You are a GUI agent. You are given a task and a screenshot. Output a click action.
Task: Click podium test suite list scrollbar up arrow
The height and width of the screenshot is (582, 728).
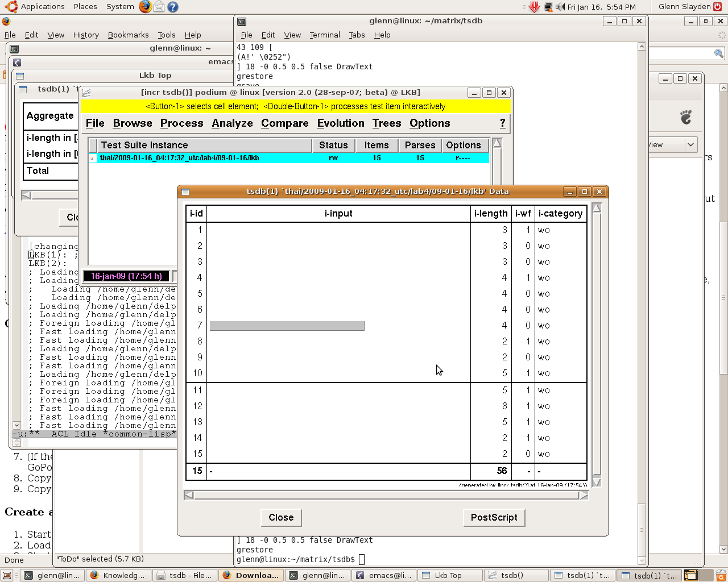(497, 143)
